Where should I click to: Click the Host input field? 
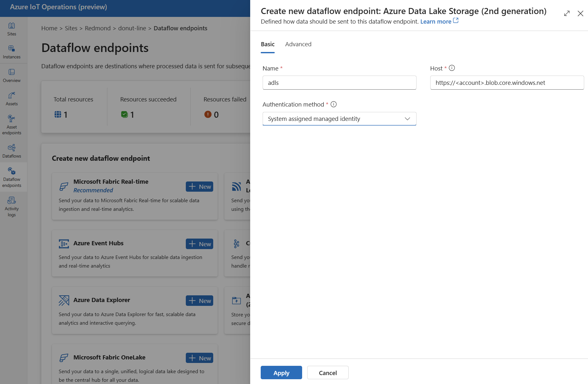(507, 83)
